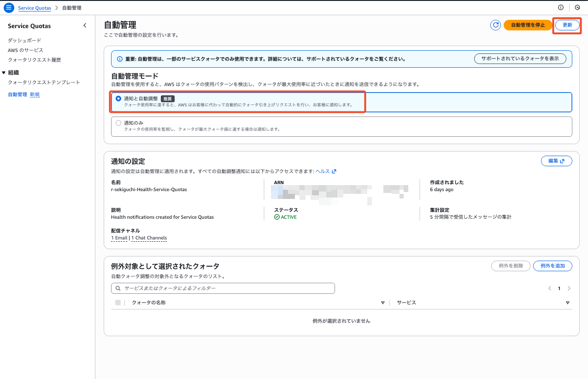Click the hexagon settings icon top right
The image size is (588, 379).
(577, 8)
